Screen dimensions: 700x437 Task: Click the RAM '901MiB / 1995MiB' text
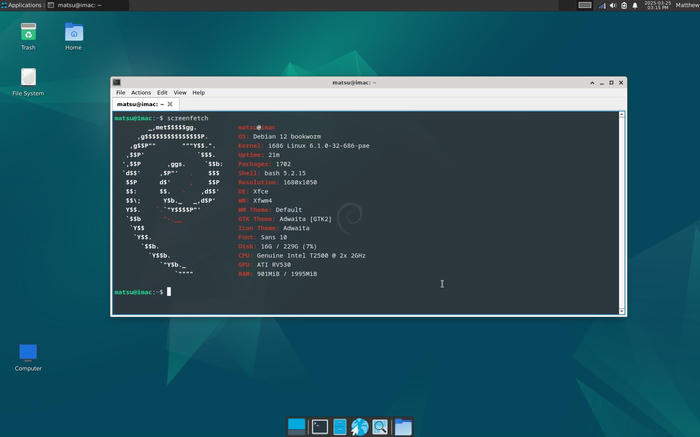[287, 274]
